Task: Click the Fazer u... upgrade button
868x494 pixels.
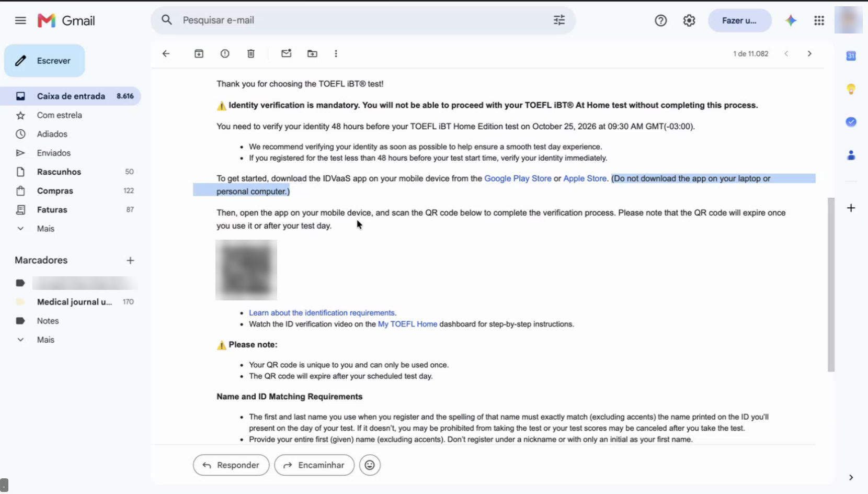Action: (x=739, y=20)
